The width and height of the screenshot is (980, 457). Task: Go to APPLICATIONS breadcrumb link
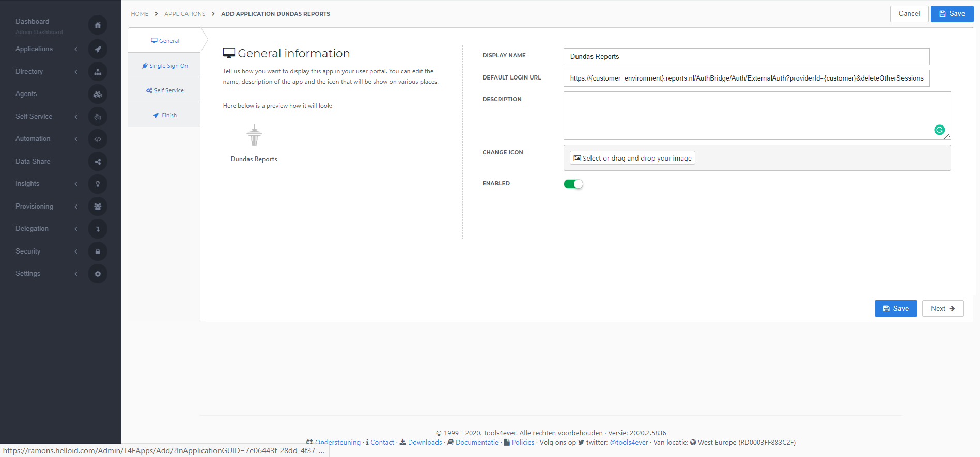coord(185,14)
